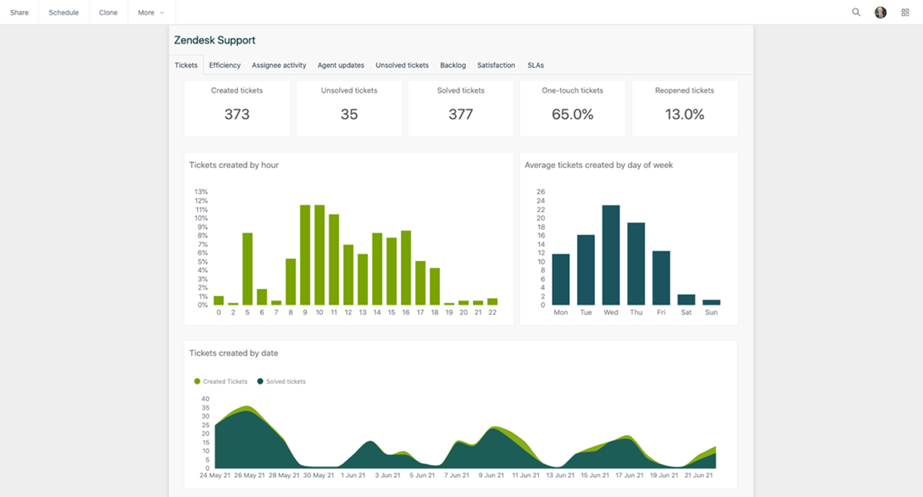Screen dimensions: 923x497
Task: Click the 1 Jun 21 axis label
Action: point(353,475)
